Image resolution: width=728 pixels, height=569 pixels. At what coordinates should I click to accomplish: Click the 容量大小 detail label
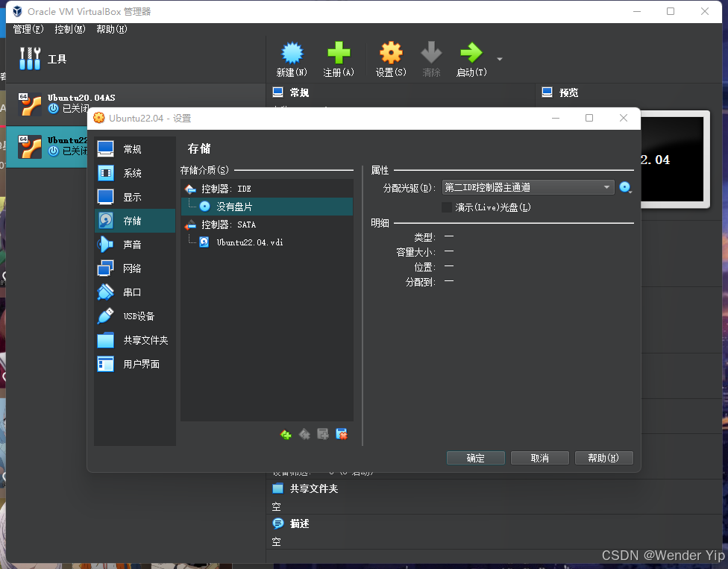pos(416,252)
